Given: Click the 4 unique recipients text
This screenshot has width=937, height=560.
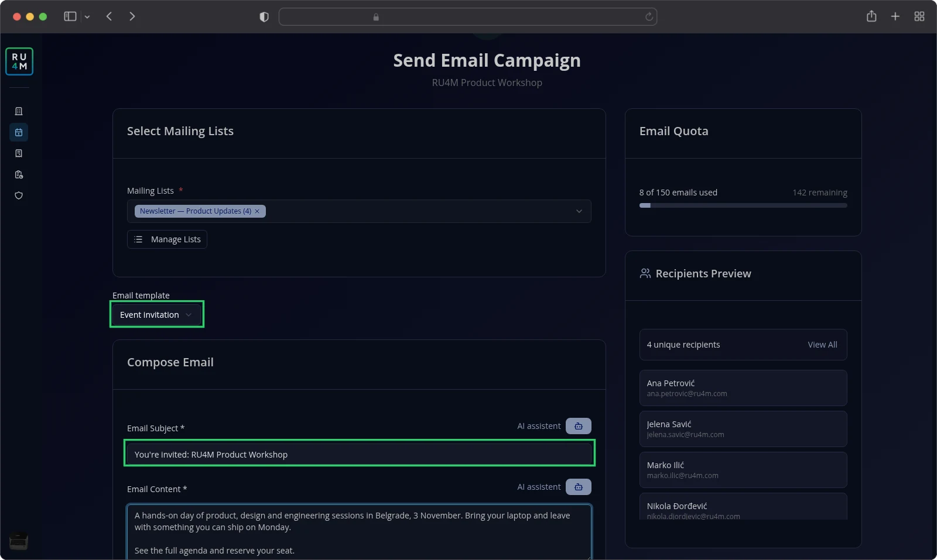Looking at the screenshot, I should (x=683, y=345).
